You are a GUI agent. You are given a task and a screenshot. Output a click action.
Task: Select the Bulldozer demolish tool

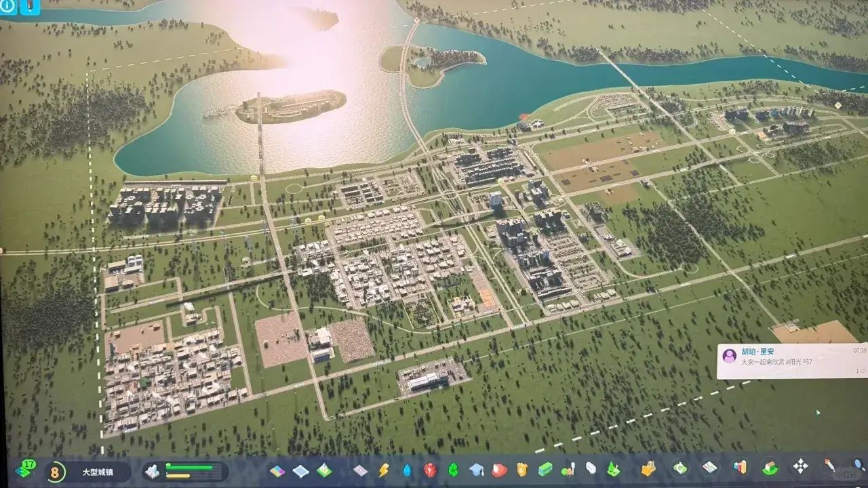coord(648,468)
